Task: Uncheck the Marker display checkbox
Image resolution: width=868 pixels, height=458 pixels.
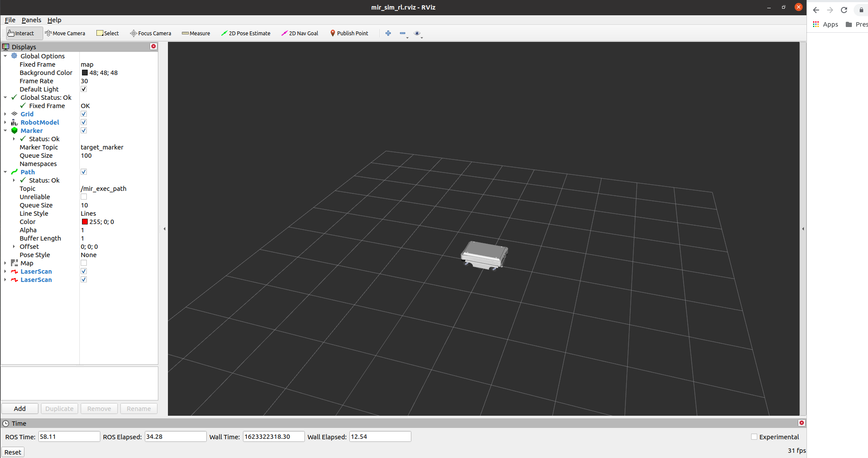Action: (84, 130)
